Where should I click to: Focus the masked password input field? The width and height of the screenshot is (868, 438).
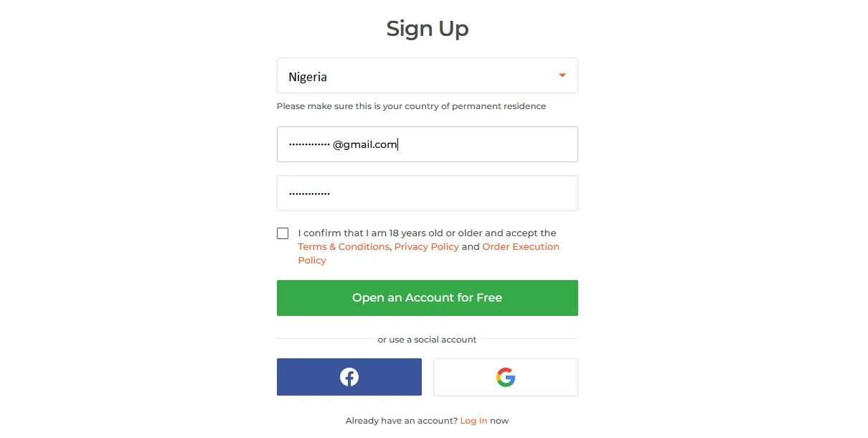tap(427, 193)
